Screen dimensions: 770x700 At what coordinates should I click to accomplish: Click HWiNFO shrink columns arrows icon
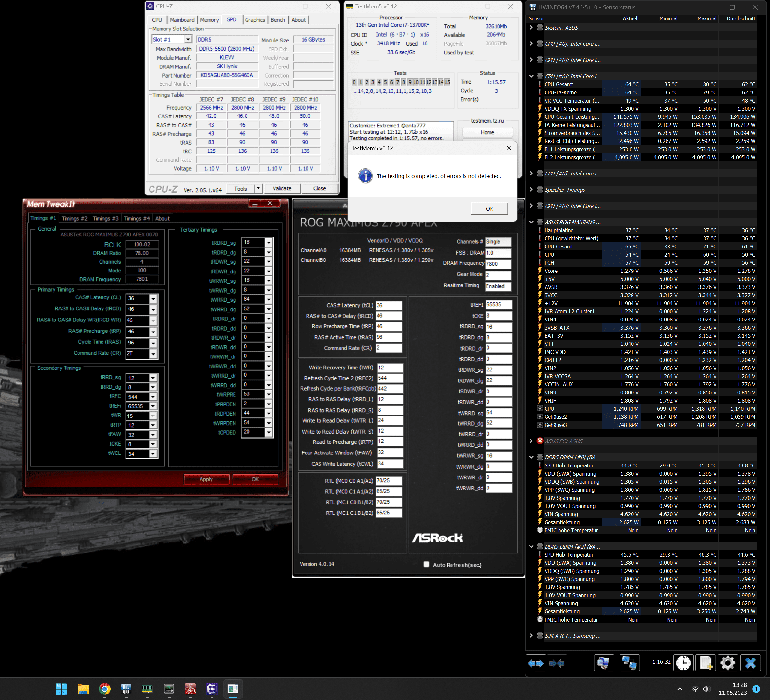click(557, 663)
